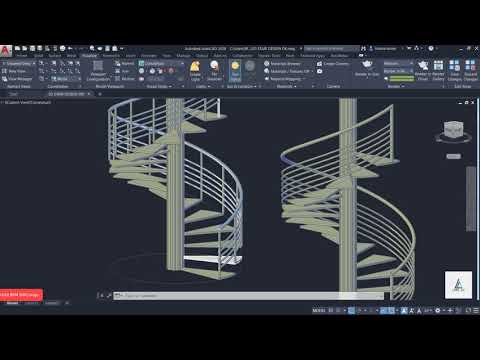Click the Undo arrow in Quick Access toolbar

(70, 49)
